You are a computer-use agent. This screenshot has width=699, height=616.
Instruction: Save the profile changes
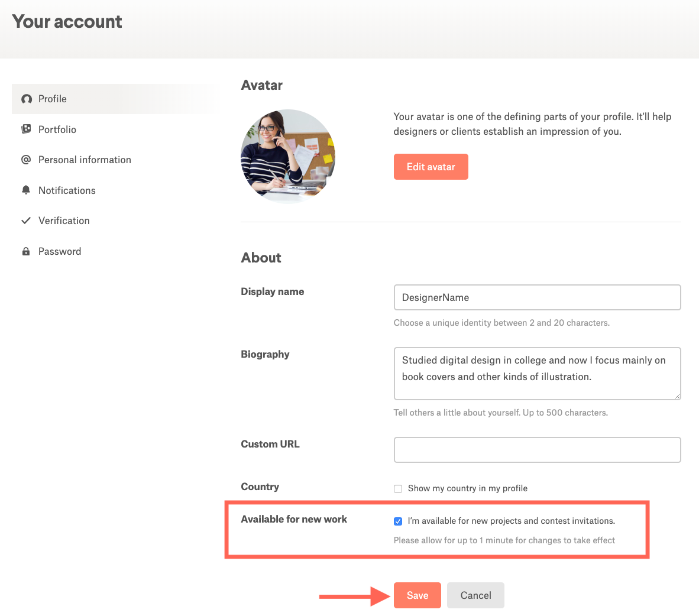[417, 595]
